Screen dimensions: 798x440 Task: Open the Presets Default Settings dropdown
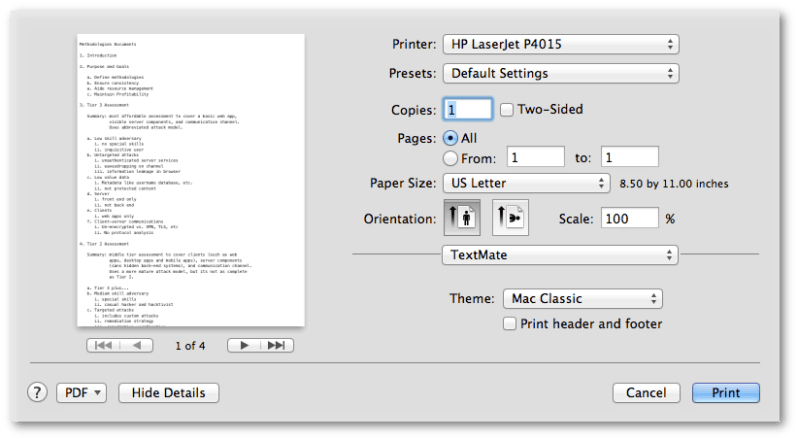pos(561,73)
